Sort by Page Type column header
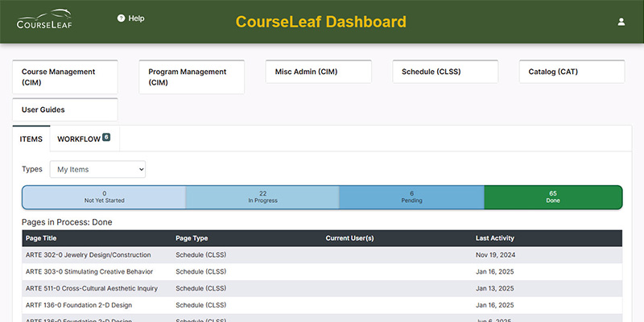644x322 pixels. point(192,238)
